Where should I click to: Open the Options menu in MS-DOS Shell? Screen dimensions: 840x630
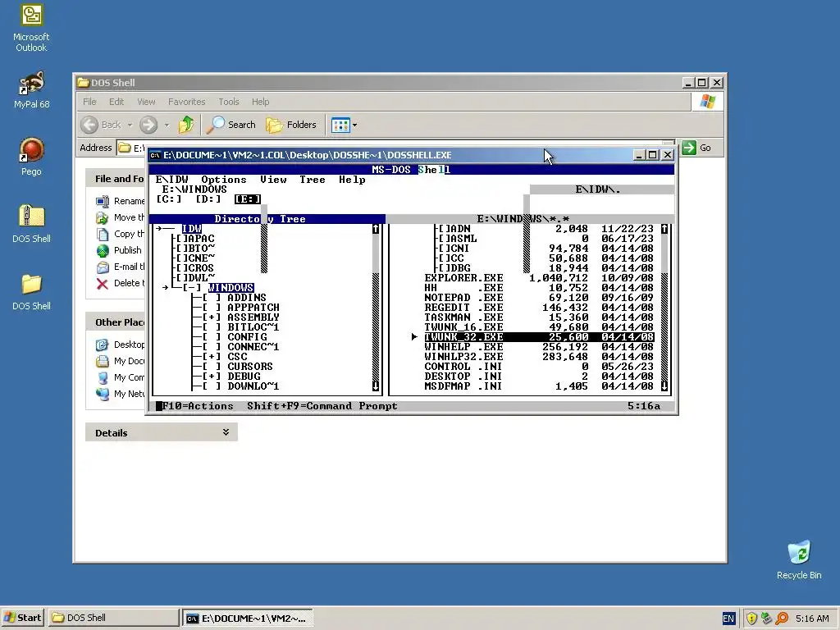click(x=224, y=180)
